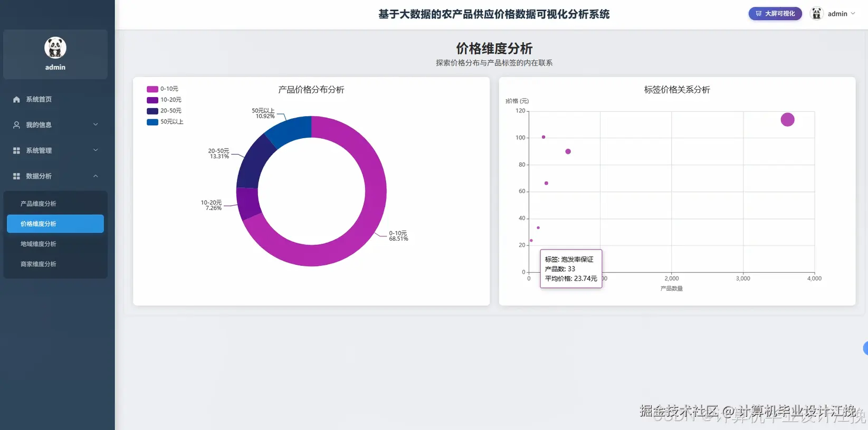Click the scatter point near price 66

click(546, 183)
